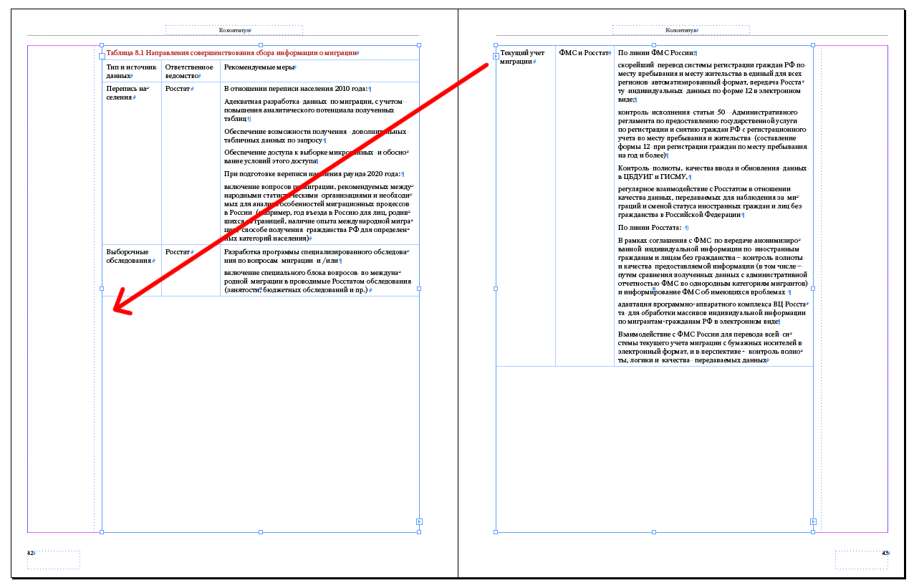Select the middle-left handle of page 43 frame
The height and width of the screenshot is (588, 914).
[x=496, y=289]
